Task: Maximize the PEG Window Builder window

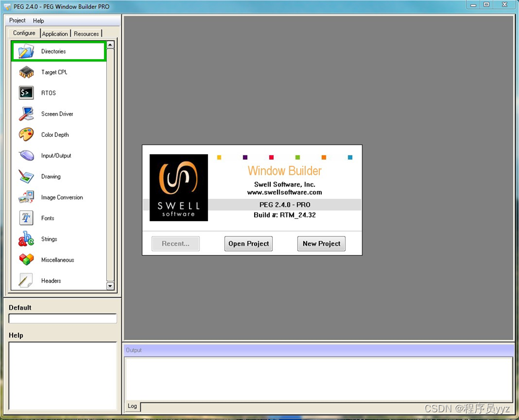Action: pyautogui.click(x=486, y=5)
